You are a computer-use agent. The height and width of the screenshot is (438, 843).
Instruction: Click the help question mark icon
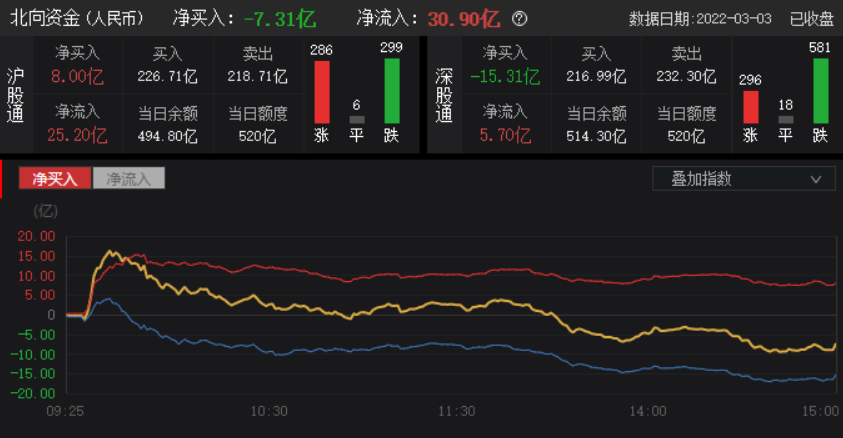[x=519, y=19]
